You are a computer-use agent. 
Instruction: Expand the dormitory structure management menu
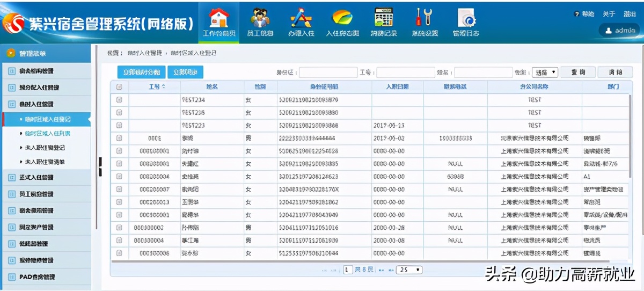(x=46, y=71)
